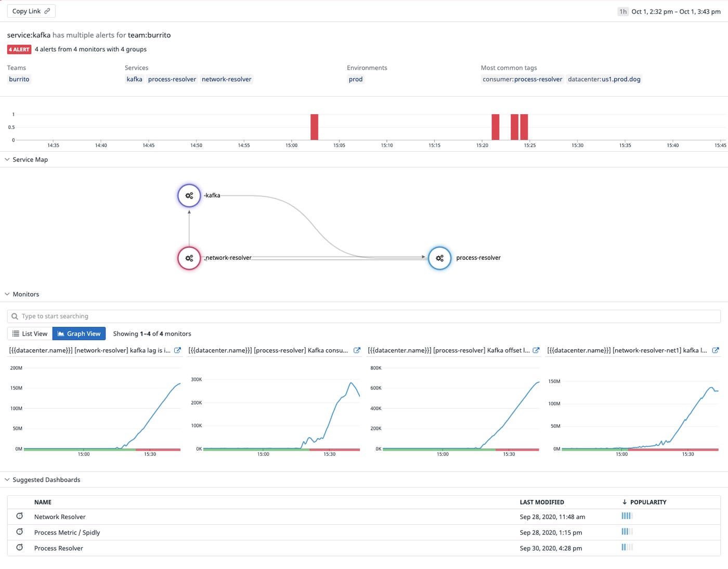Click the first red alert bar in timeline
728x569 pixels.
click(x=314, y=127)
